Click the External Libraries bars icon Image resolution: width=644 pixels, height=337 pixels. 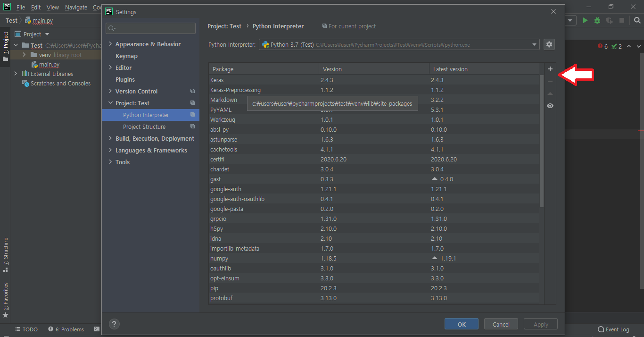pyautogui.click(x=25, y=74)
